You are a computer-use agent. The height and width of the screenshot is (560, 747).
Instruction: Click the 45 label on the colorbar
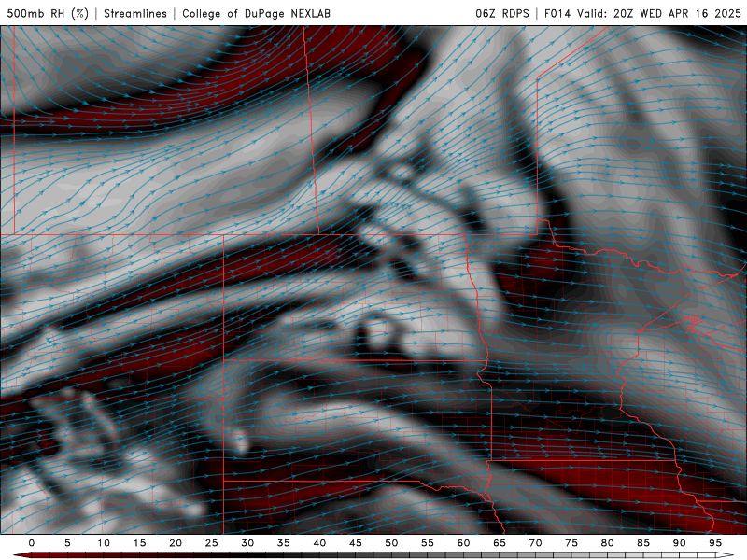tap(356, 543)
